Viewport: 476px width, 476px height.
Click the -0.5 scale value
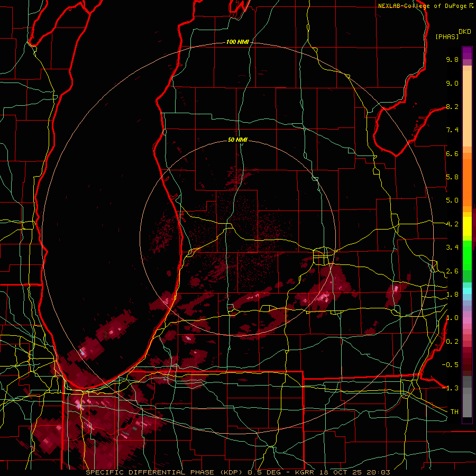[x=450, y=365]
